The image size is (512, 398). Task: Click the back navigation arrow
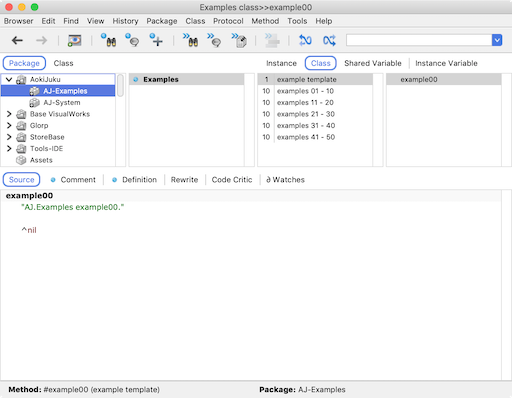tap(17, 40)
